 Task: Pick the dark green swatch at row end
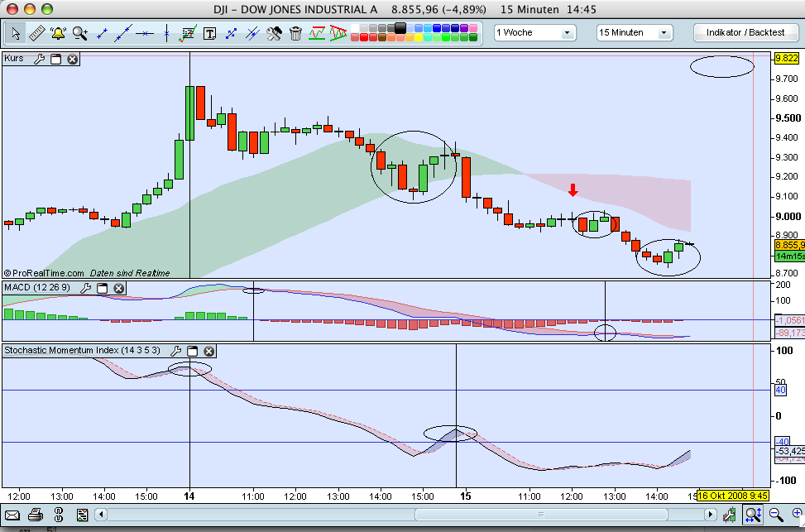473,37
